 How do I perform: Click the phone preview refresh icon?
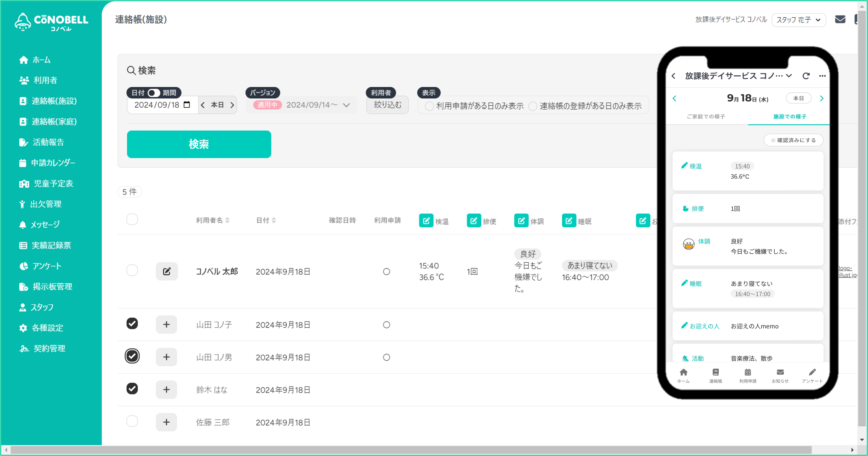pos(806,76)
